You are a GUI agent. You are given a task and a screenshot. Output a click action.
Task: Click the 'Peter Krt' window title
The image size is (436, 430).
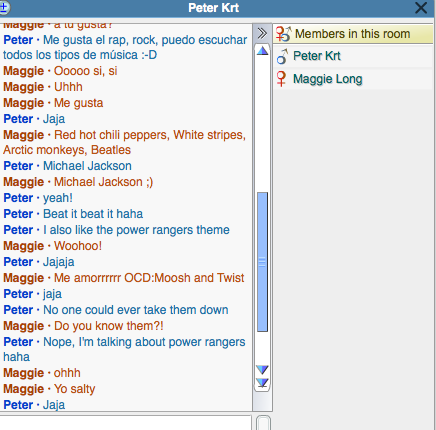[x=214, y=8]
